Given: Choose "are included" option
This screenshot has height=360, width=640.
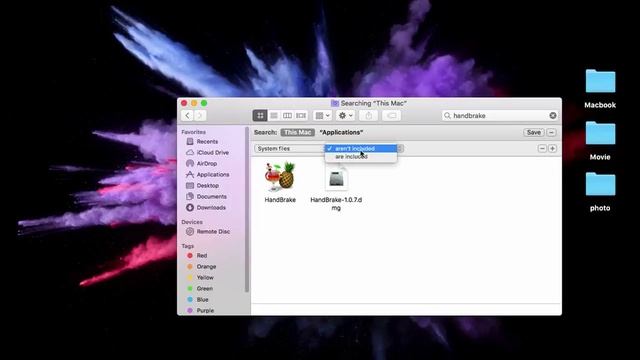Looking at the screenshot, I should click(x=361, y=157).
